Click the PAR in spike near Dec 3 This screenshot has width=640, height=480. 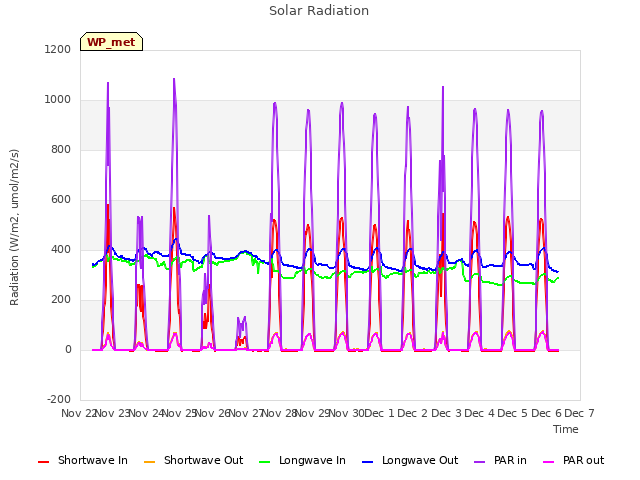(x=443, y=88)
